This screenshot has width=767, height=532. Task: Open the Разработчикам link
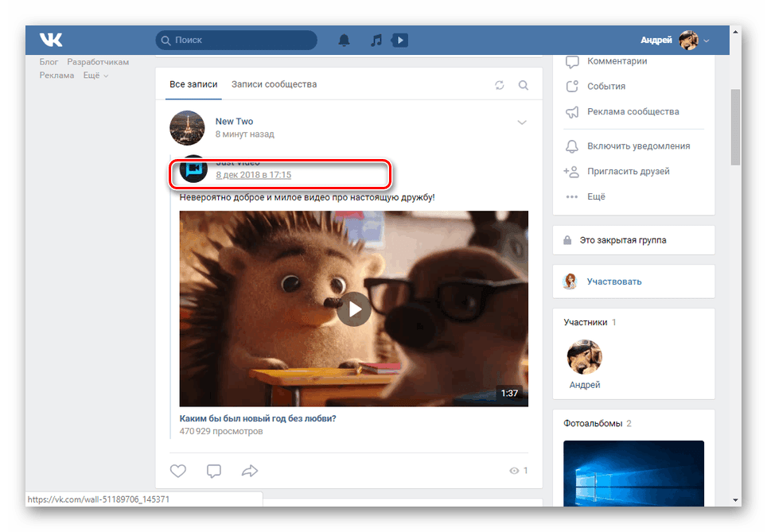[x=98, y=62]
